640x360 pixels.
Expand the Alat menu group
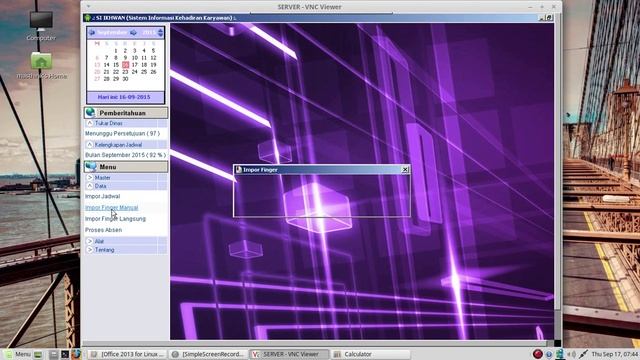pyautogui.click(x=90, y=241)
